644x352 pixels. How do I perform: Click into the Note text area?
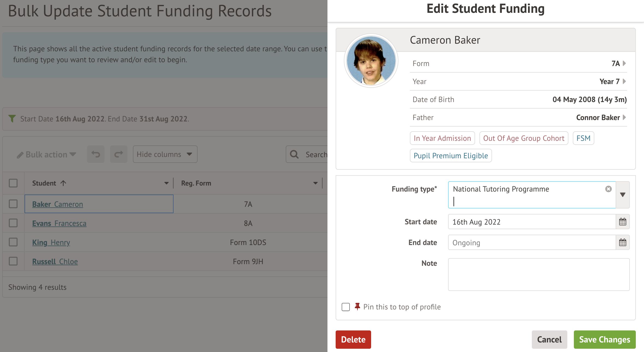pyautogui.click(x=538, y=275)
